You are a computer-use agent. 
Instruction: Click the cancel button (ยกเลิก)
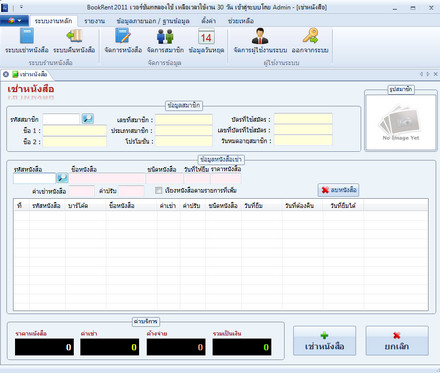pyautogui.click(x=397, y=341)
